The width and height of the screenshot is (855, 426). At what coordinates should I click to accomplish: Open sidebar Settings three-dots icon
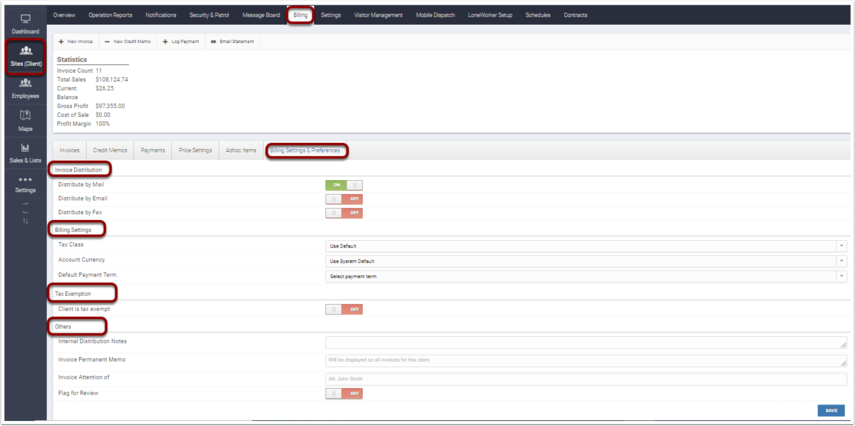pyautogui.click(x=25, y=179)
